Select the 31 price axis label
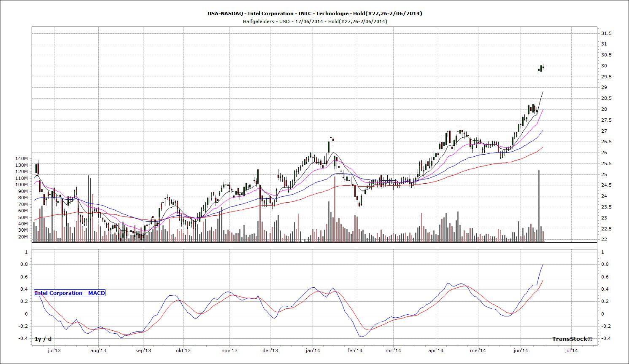This screenshot has height=364, width=629. [x=604, y=44]
